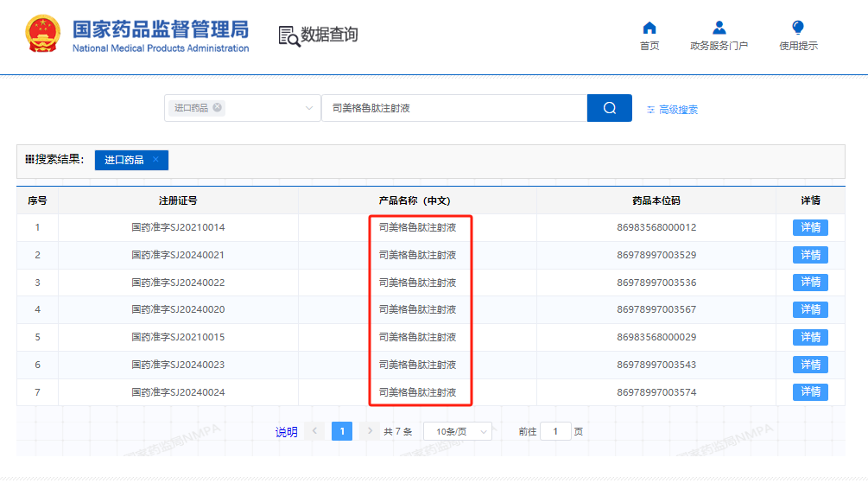Open the 政务服务门户 person icon
The image size is (868, 483).
point(719,28)
